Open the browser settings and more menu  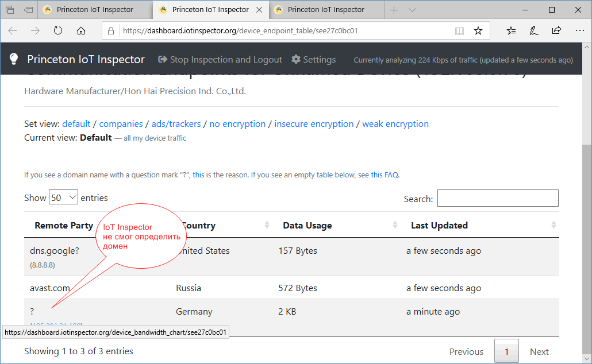579,30
